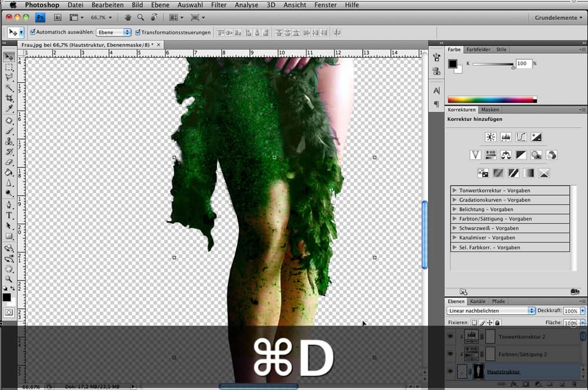
Task: Open the Ebene menu
Action: pyautogui.click(x=160, y=5)
